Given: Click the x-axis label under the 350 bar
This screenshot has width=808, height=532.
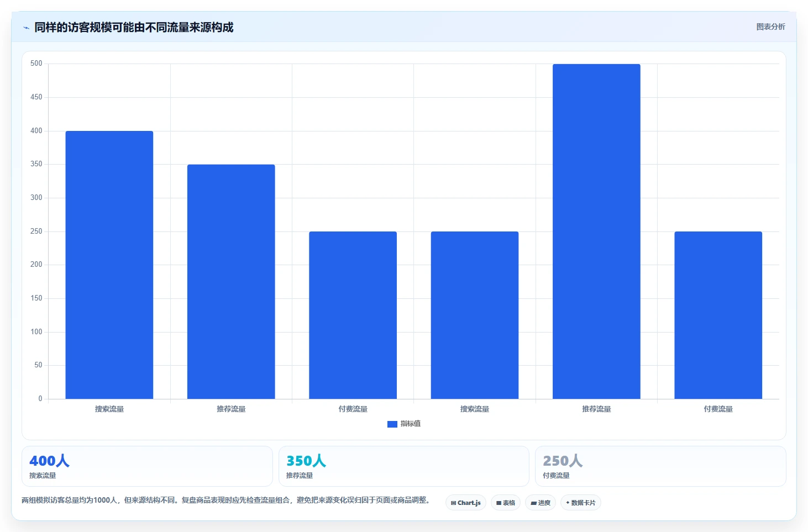Looking at the screenshot, I should [x=231, y=409].
